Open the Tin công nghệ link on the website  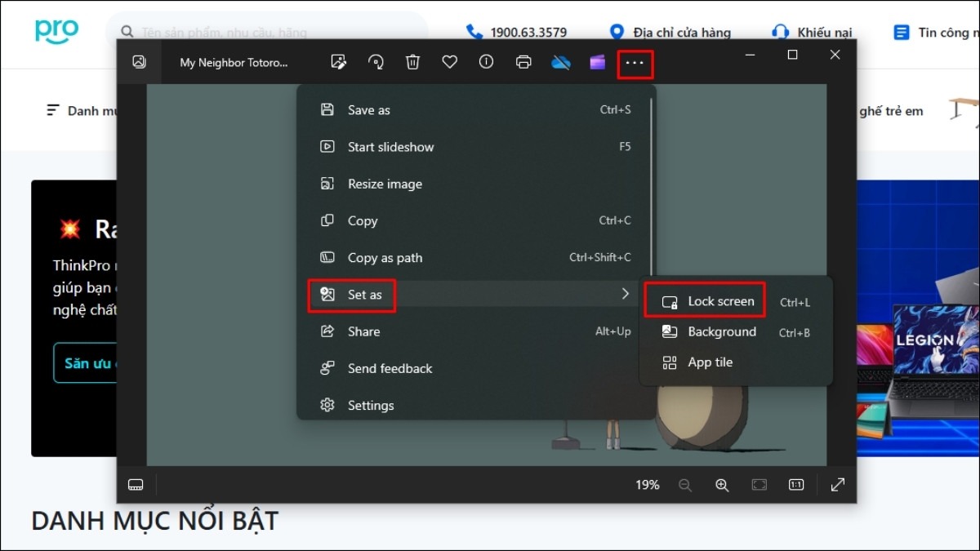[937, 33]
